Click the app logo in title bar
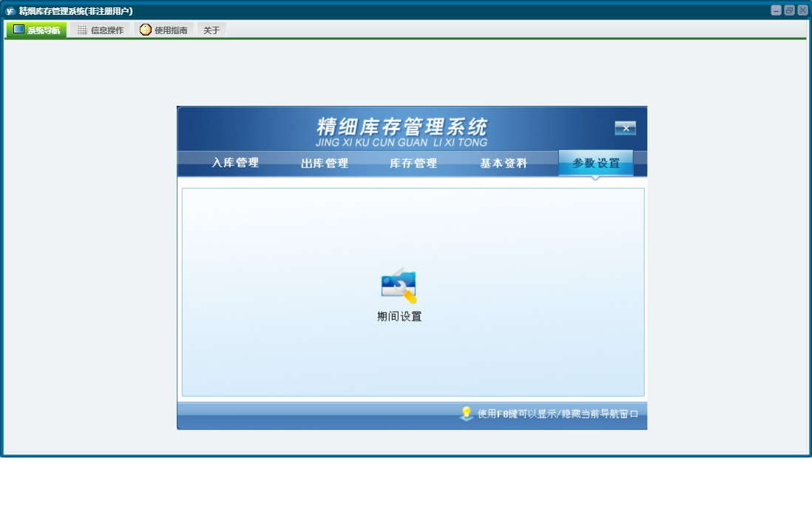 point(10,11)
